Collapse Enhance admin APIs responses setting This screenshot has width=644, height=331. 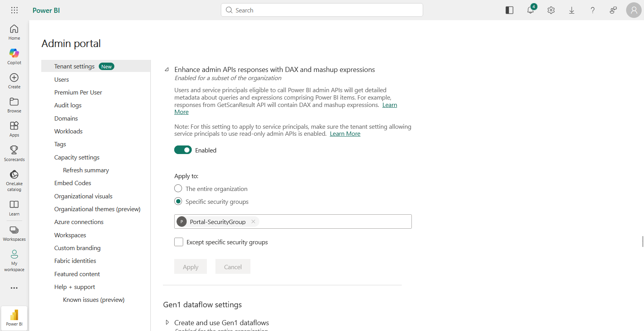(x=167, y=69)
